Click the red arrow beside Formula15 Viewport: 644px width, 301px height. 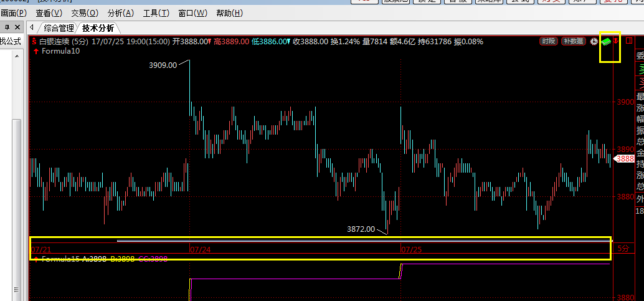coord(36,259)
